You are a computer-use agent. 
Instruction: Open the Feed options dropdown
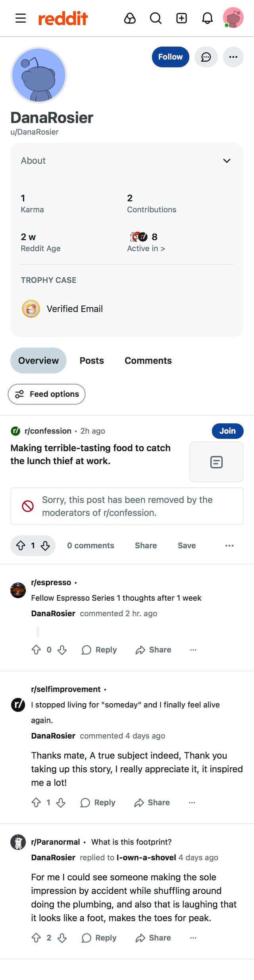coord(47,394)
